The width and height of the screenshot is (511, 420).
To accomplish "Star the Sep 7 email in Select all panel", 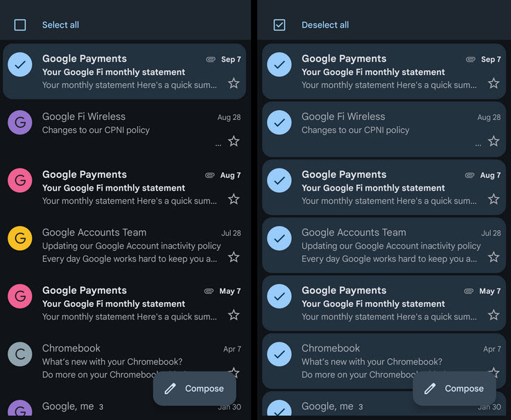I will [x=234, y=83].
